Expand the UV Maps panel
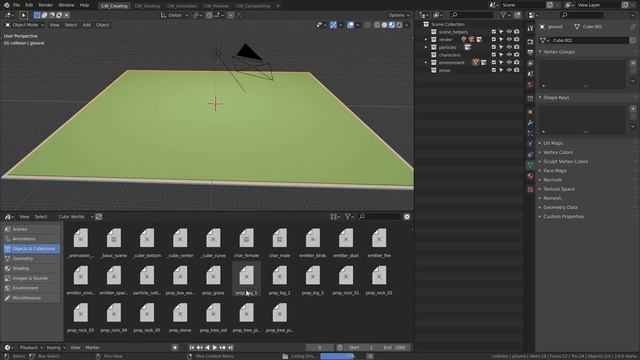The height and width of the screenshot is (360, 640). click(x=553, y=143)
